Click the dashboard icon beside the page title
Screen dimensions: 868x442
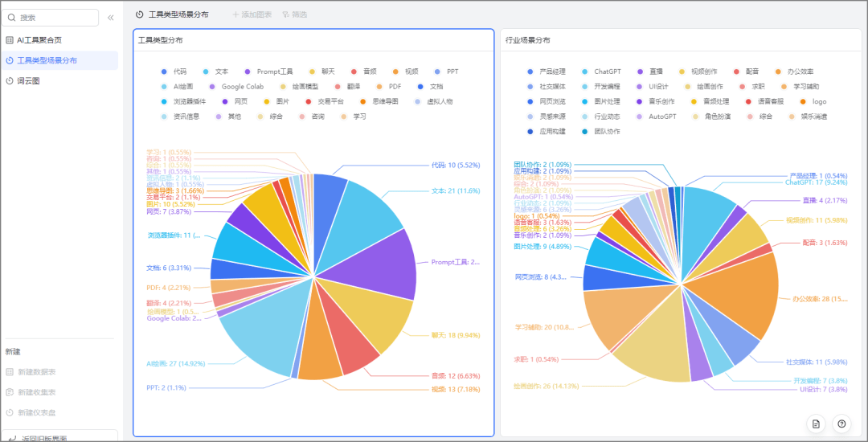point(140,14)
